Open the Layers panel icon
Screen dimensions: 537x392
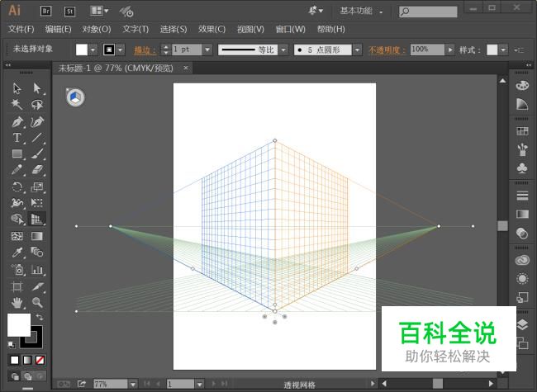pyautogui.click(x=522, y=324)
